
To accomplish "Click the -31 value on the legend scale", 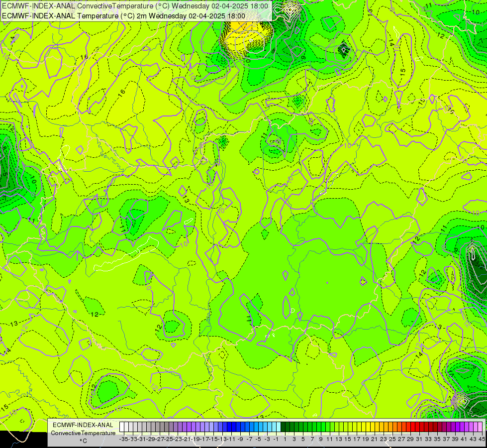I will tap(142, 439).
